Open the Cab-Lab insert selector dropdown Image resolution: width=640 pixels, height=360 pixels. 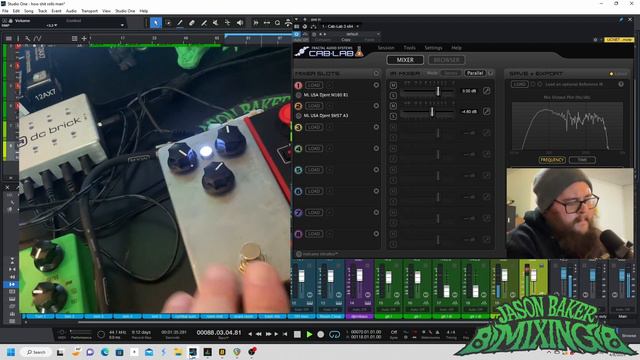[x=358, y=26]
